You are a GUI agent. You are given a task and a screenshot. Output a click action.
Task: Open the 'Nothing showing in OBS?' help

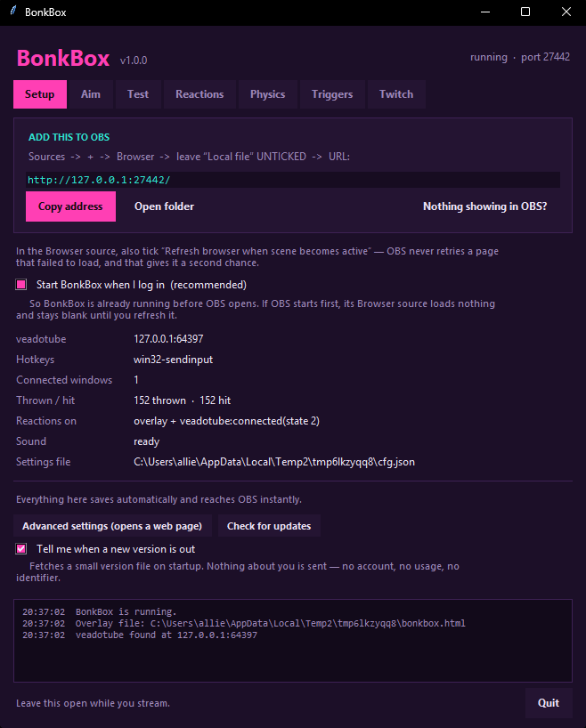(484, 206)
